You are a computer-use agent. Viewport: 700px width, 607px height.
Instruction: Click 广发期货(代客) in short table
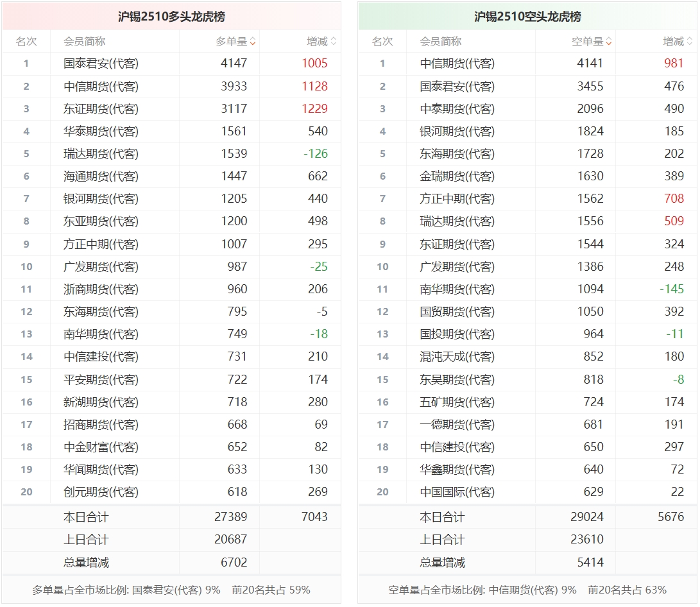(x=457, y=266)
